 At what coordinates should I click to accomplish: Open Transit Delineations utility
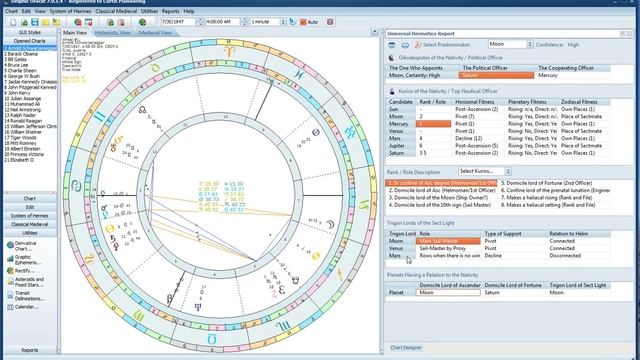pos(26,296)
